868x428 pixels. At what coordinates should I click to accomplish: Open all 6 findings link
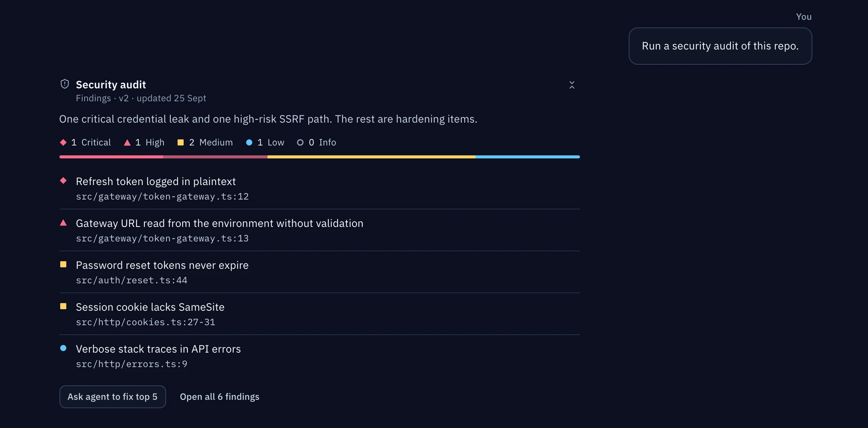pyautogui.click(x=219, y=397)
